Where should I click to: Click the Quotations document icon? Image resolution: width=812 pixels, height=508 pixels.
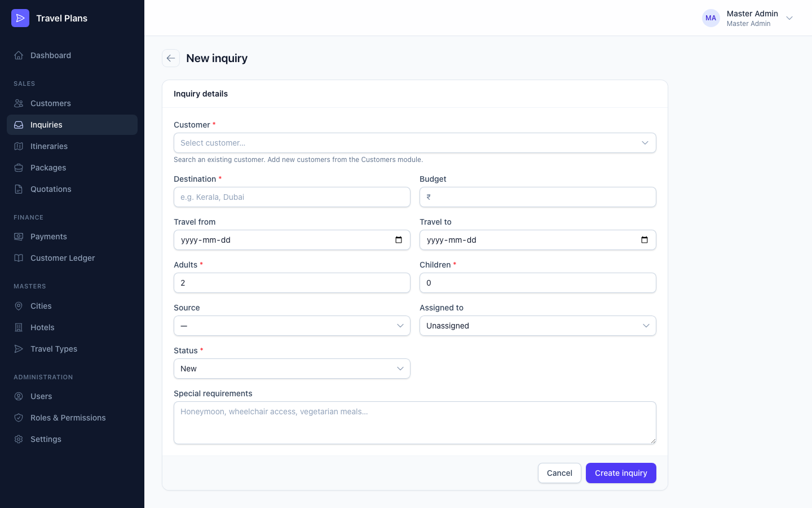[x=19, y=189]
